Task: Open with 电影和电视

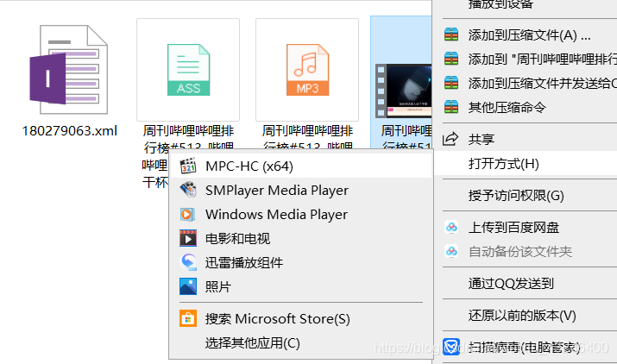Action: [x=301, y=238]
